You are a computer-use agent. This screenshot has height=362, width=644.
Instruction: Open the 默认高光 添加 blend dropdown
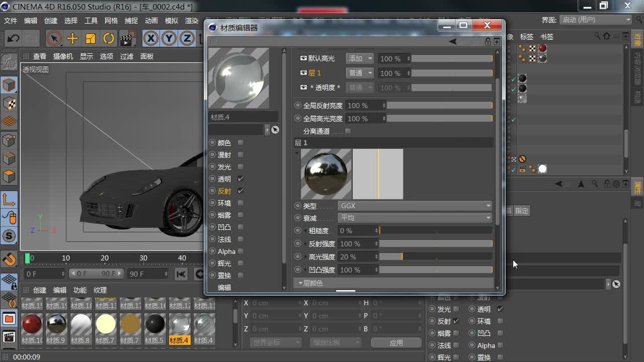[x=360, y=58]
